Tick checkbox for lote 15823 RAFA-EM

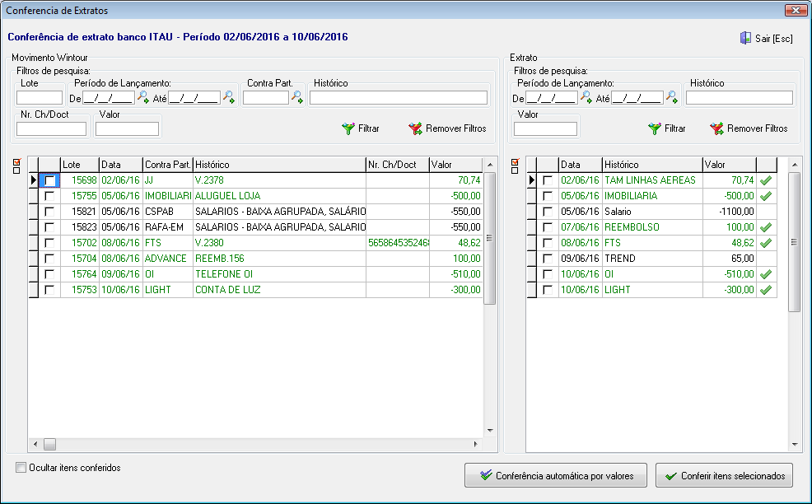coord(49,226)
